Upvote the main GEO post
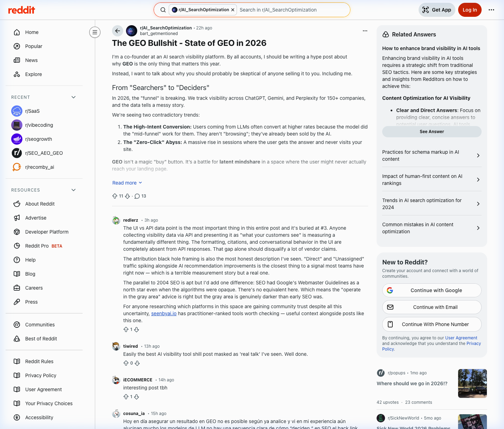The height and width of the screenshot is (429, 504). coord(115,196)
